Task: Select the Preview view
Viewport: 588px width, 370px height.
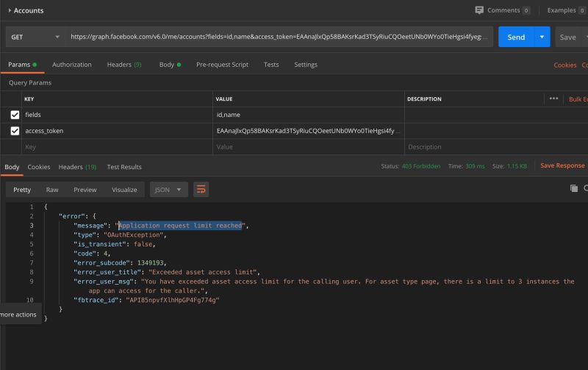Action: [85, 190]
